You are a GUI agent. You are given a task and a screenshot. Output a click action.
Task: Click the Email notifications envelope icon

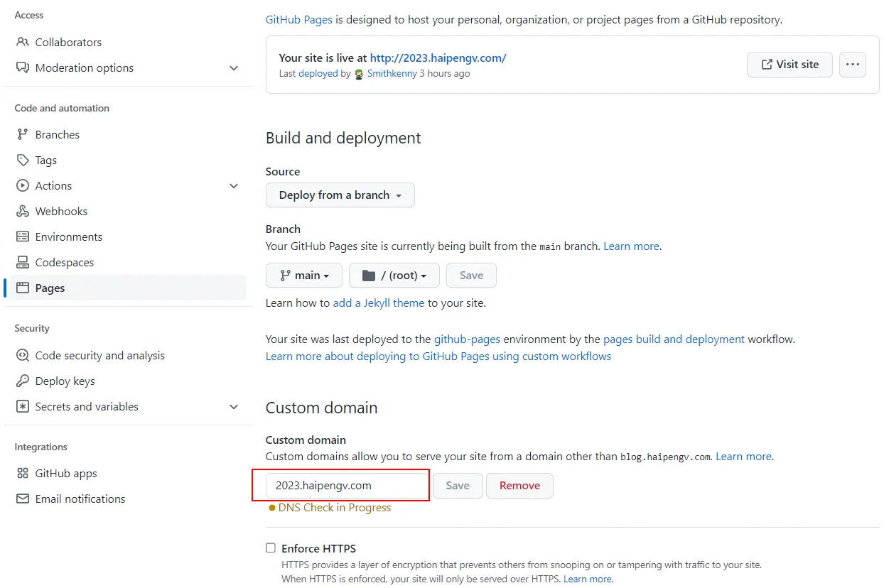[23, 499]
